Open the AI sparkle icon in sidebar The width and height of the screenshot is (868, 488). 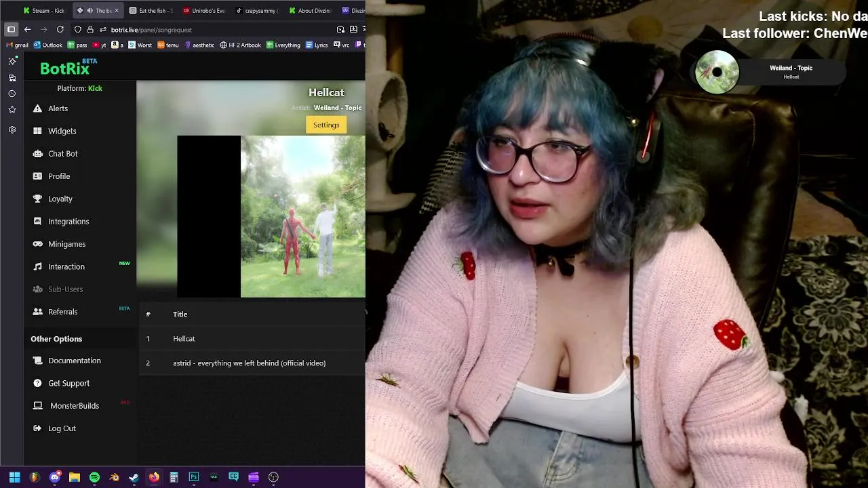(x=12, y=61)
